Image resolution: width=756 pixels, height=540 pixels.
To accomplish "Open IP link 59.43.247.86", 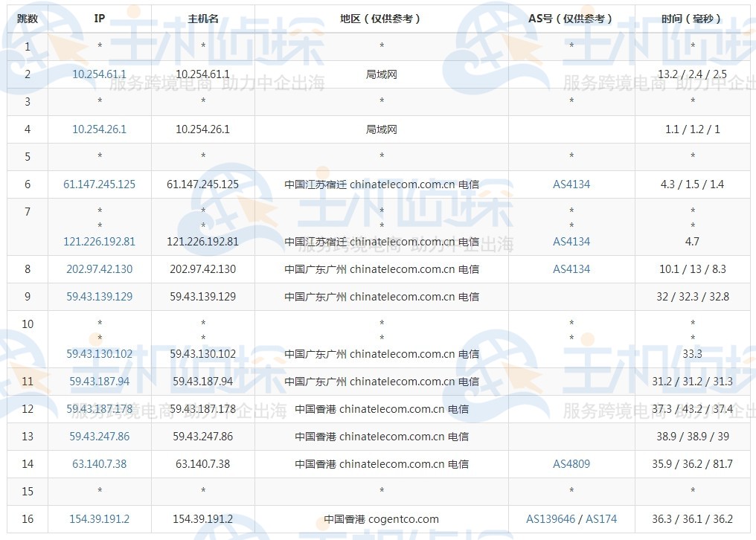I will click(x=99, y=437).
